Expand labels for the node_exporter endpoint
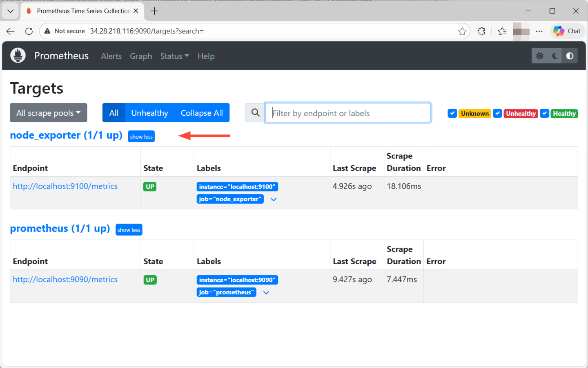 pyautogui.click(x=274, y=199)
